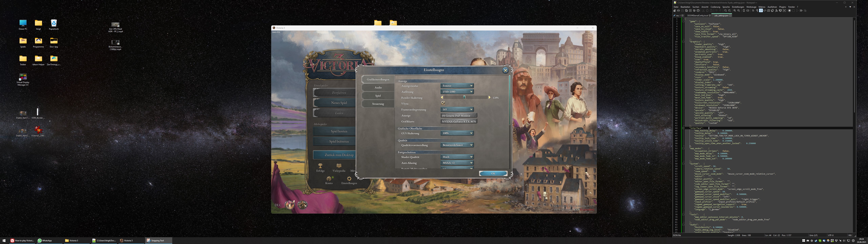This screenshot has height=244, width=868.
Task: Open the Anzeigemodus dropdown showing Fenster
Action: (x=457, y=86)
